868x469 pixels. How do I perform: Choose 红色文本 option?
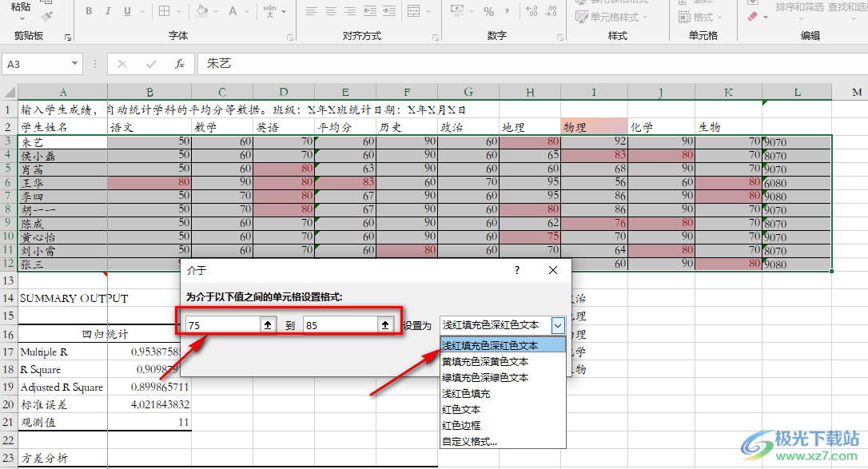(503, 410)
